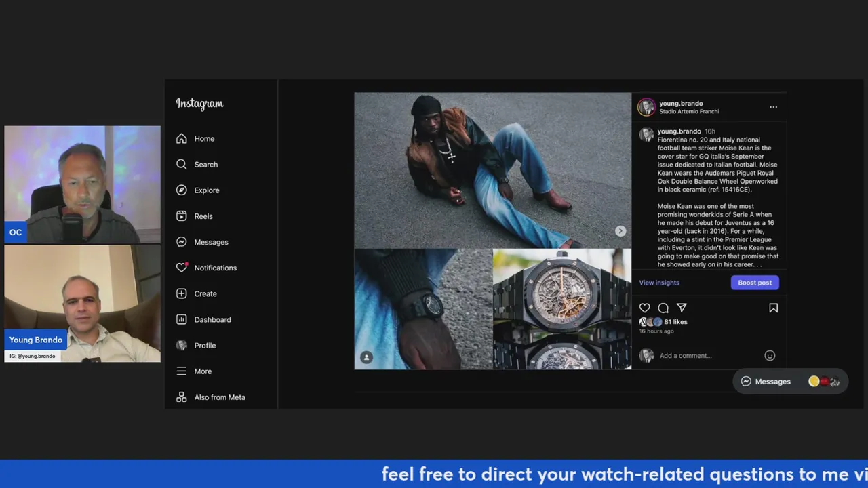Open Search label in sidebar

[206, 164]
